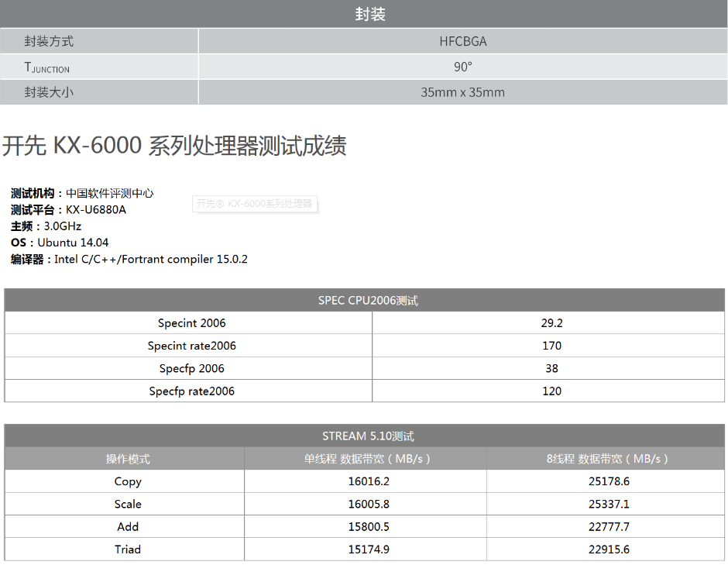
Task: Click the "单线程 数据带宽（MB/s）" column header
Action: (x=366, y=459)
